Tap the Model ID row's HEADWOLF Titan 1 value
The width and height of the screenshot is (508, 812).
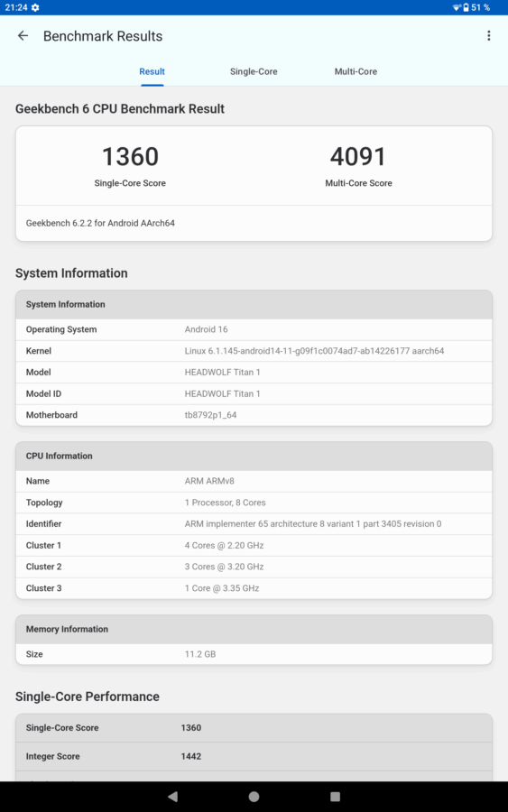pos(222,393)
